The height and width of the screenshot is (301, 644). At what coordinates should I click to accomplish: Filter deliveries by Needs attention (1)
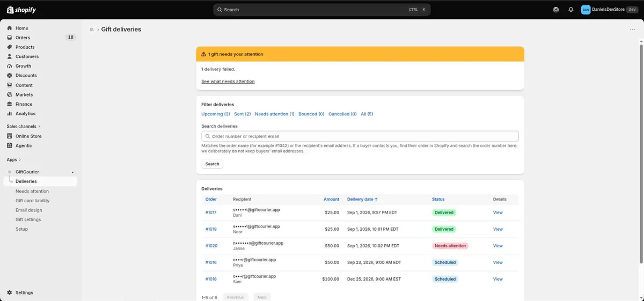[x=275, y=114]
